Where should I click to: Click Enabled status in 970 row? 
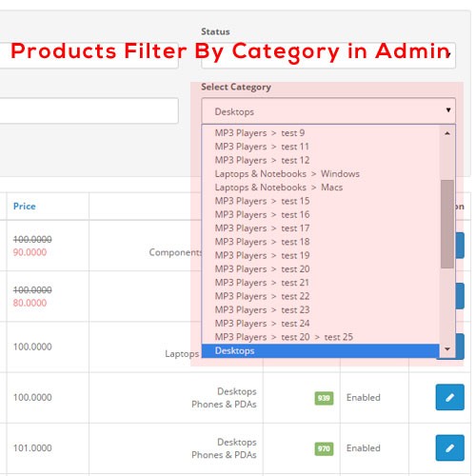(x=364, y=448)
